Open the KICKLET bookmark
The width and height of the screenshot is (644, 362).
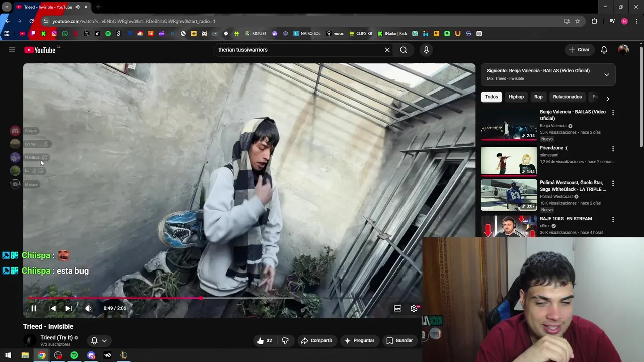(256, 34)
